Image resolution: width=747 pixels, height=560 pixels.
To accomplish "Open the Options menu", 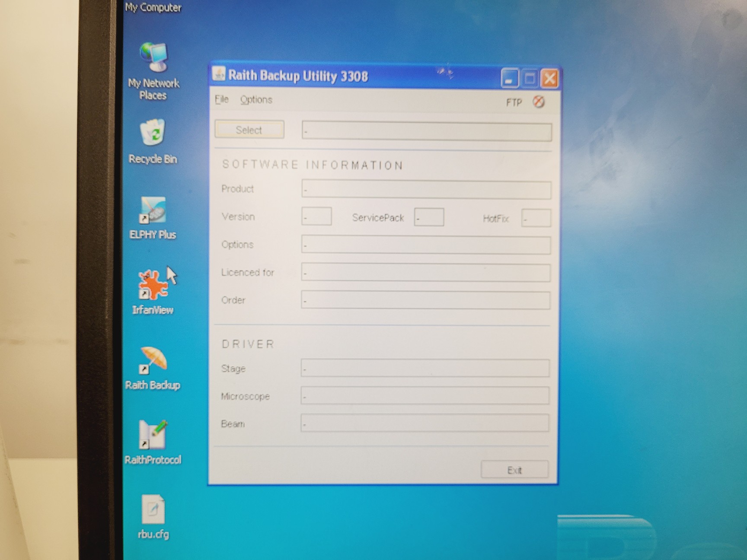I will click(256, 99).
